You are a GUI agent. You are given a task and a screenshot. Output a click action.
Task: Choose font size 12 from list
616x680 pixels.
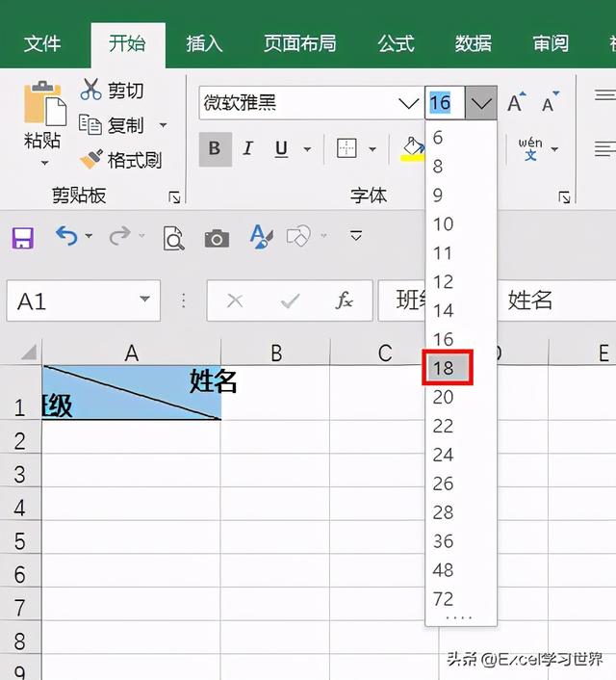461,282
